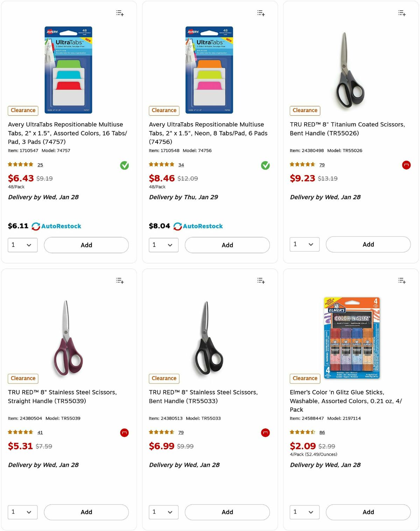Click Add for Avery UltraTabs Assorted Colors

[x=86, y=245]
